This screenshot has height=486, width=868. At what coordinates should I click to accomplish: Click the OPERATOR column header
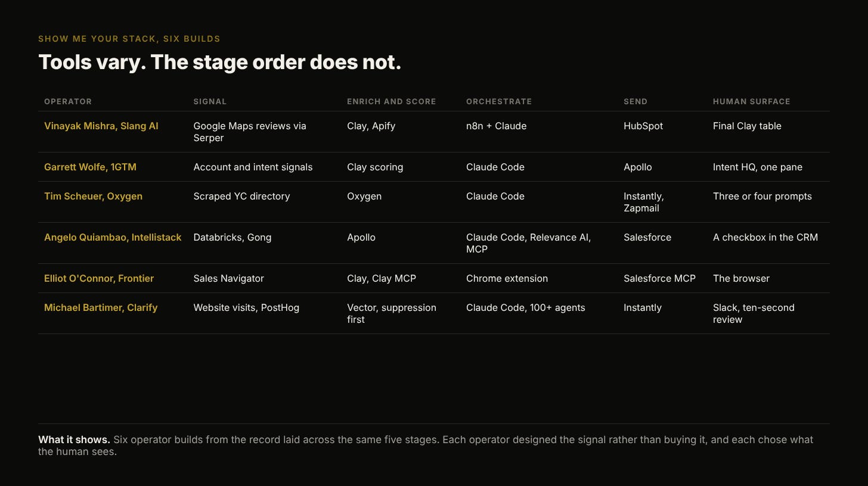pyautogui.click(x=68, y=101)
